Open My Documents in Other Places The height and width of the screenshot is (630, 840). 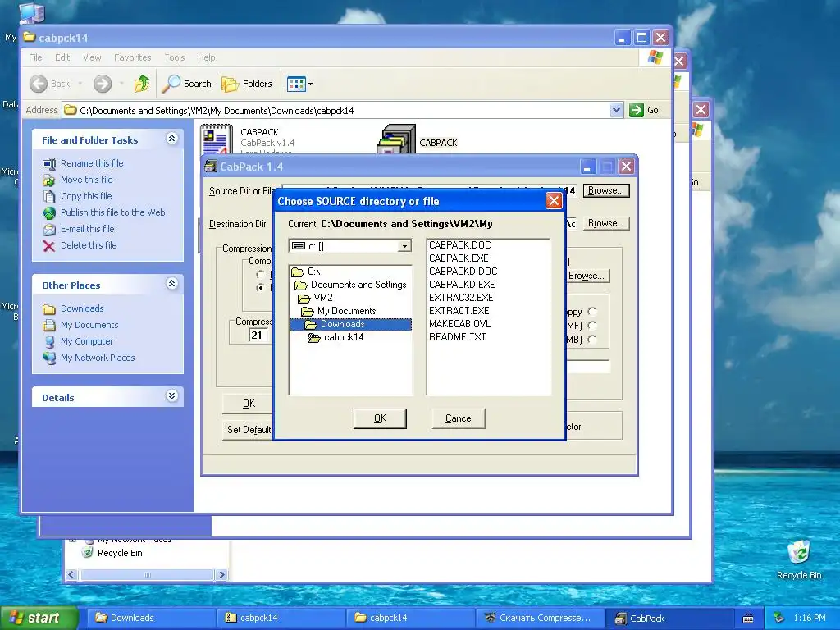coord(89,325)
